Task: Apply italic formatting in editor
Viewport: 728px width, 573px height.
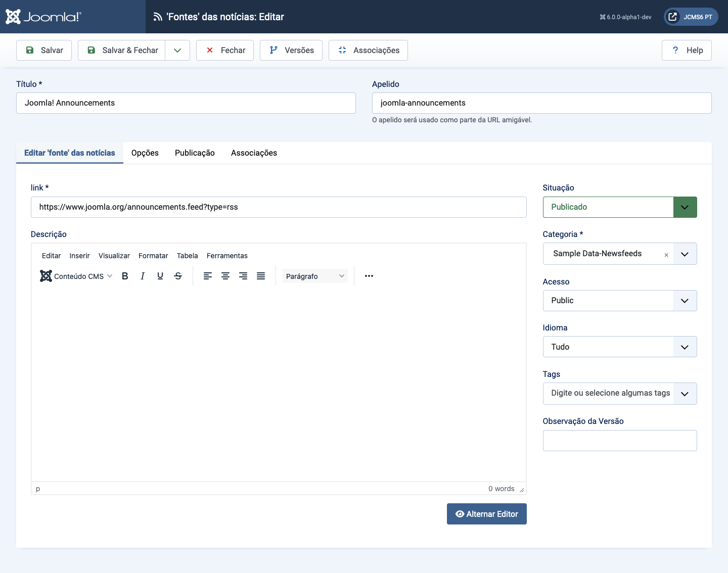Action: (143, 276)
